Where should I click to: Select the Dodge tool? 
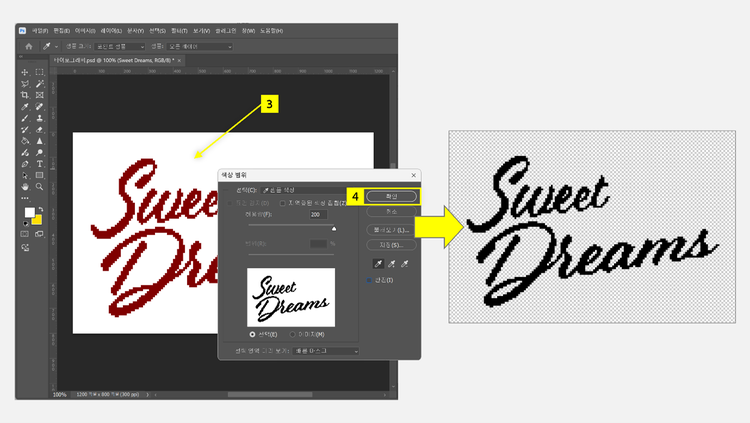point(40,153)
